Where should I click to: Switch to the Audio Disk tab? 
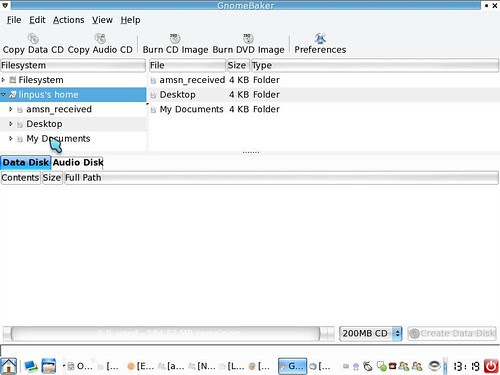tap(78, 162)
